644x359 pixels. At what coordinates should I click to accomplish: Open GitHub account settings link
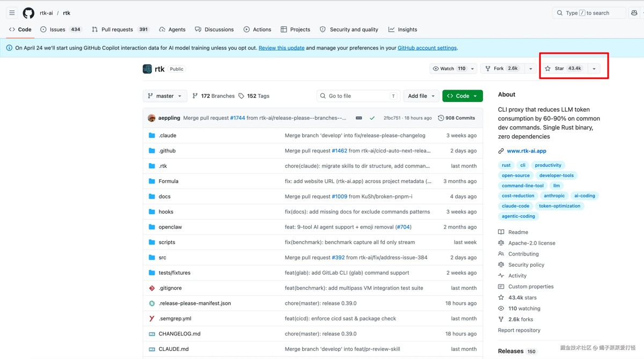click(427, 48)
